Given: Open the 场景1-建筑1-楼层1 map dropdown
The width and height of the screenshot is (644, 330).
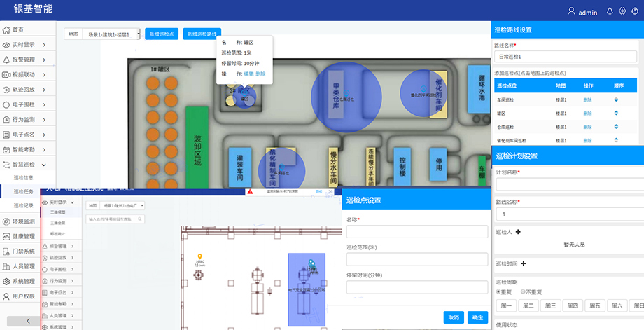Looking at the screenshot, I should [x=112, y=34].
